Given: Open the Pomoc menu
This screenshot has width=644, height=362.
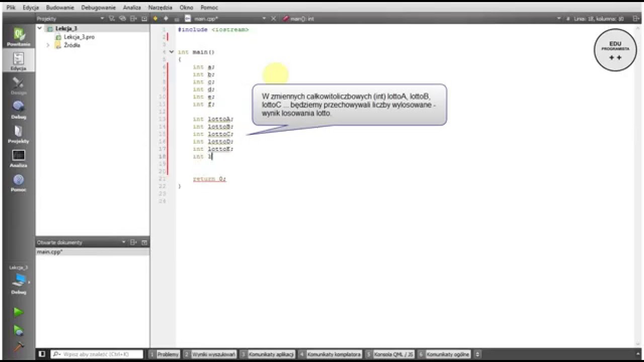Looking at the screenshot, I should [x=209, y=8].
